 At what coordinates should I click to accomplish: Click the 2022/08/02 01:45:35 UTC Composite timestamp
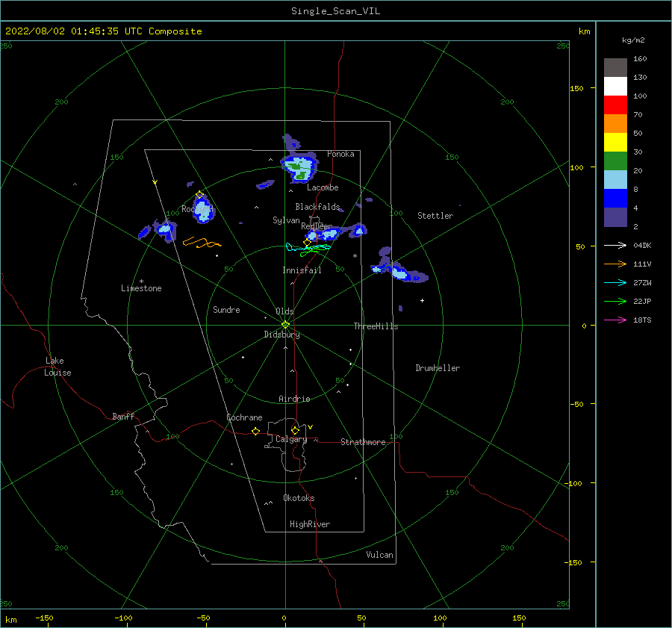point(103,31)
